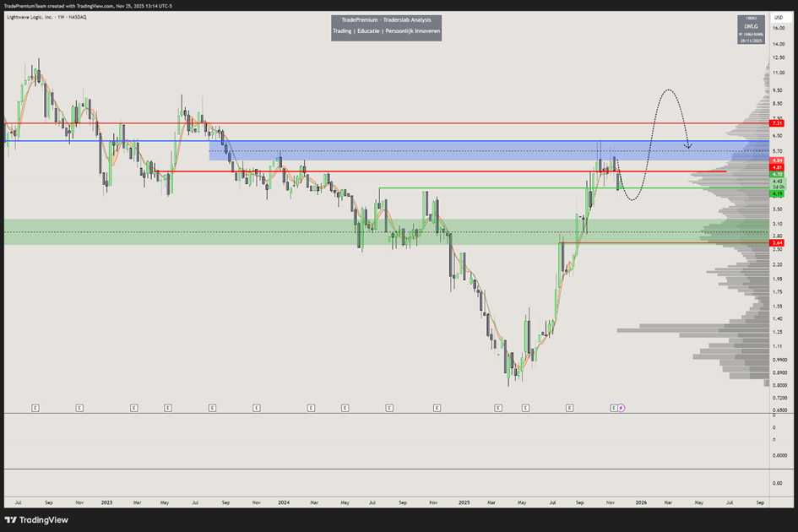Screen dimensions: 798x532
Task: Click the green 4.70 price label
Action: [777, 174]
